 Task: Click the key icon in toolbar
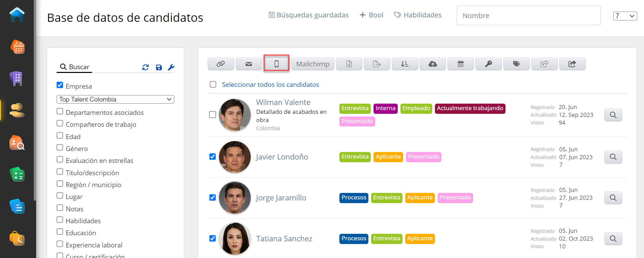(x=488, y=64)
